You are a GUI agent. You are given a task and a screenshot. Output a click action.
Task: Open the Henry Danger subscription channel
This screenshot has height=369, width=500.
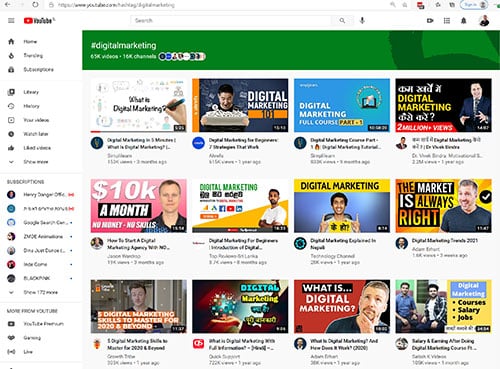(x=41, y=195)
